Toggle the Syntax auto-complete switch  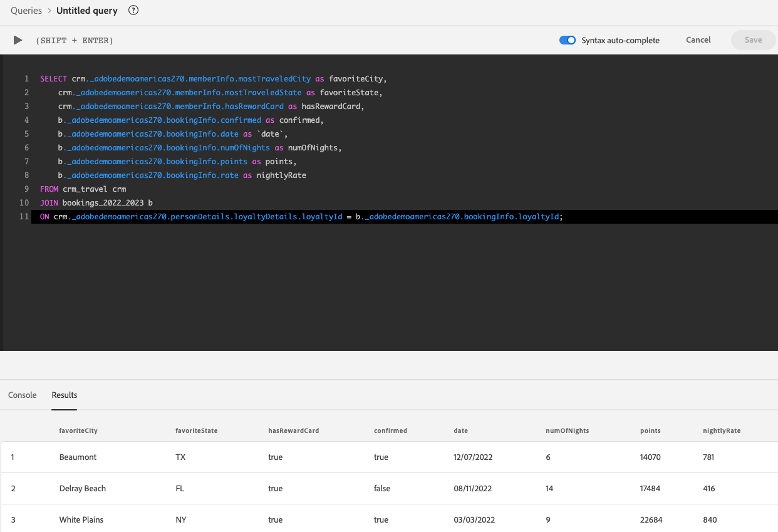(568, 40)
